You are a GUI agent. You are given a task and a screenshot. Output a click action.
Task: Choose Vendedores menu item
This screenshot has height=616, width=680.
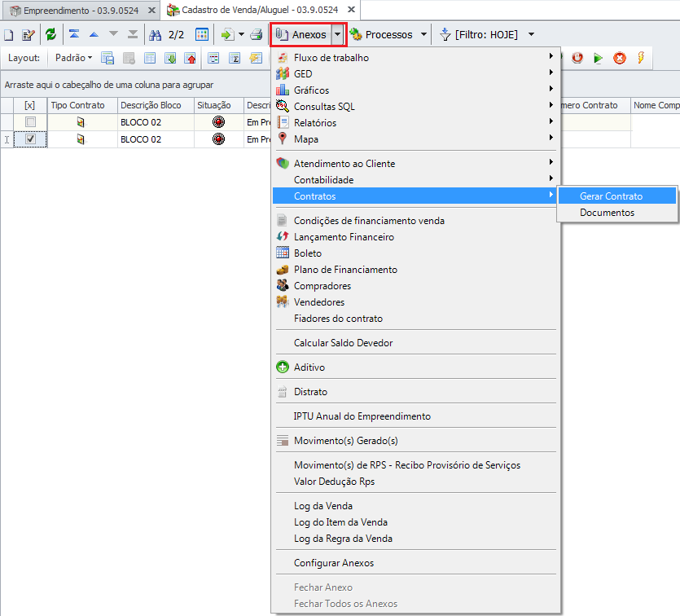[x=415, y=302]
